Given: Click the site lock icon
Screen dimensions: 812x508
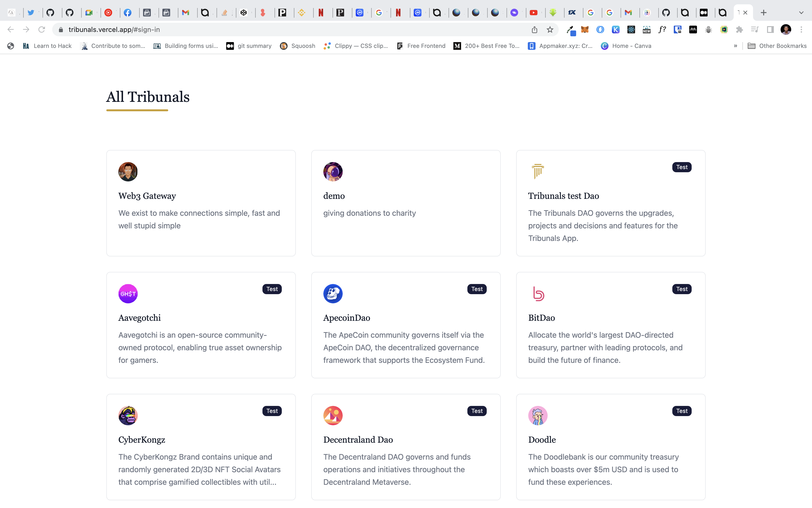Looking at the screenshot, I should point(61,30).
